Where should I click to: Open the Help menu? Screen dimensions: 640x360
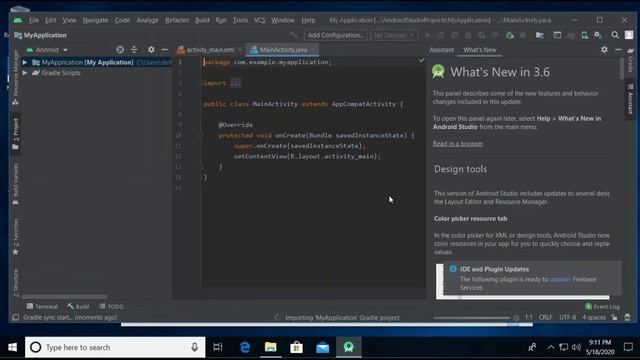308,20
